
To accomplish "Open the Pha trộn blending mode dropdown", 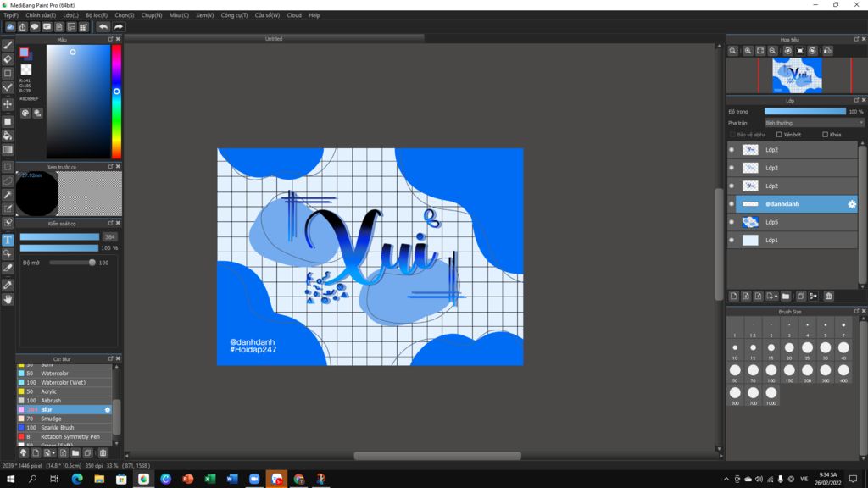I will [x=814, y=123].
